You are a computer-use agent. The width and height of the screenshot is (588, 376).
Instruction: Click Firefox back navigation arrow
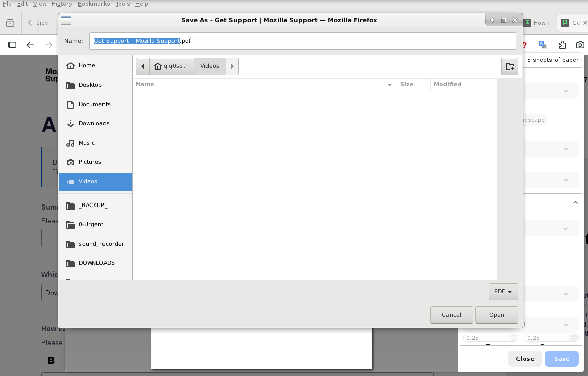pos(30,45)
